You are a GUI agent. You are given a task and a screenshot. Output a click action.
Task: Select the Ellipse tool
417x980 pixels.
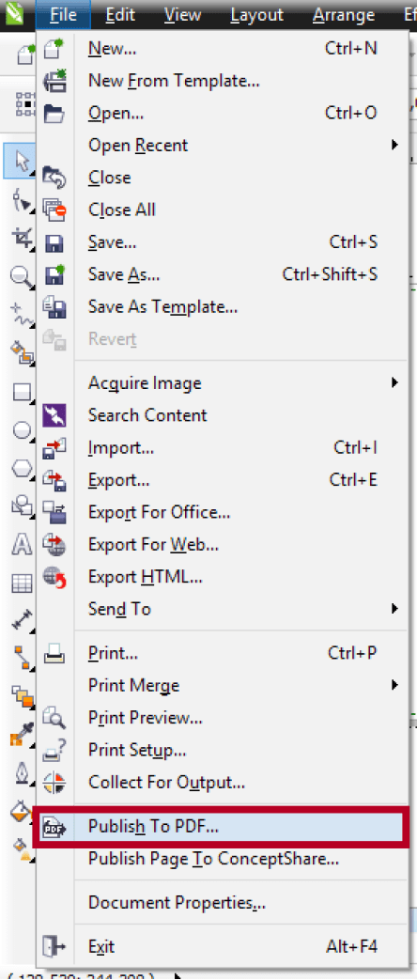tap(23, 430)
